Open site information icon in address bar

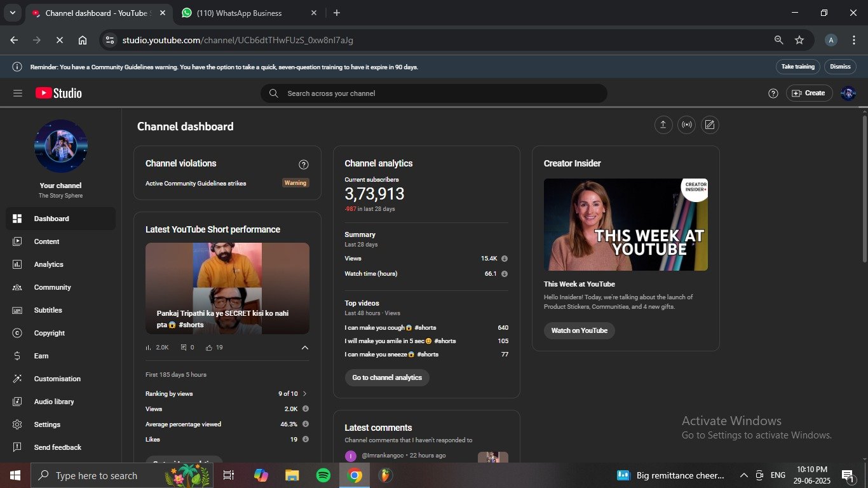(x=110, y=40)
